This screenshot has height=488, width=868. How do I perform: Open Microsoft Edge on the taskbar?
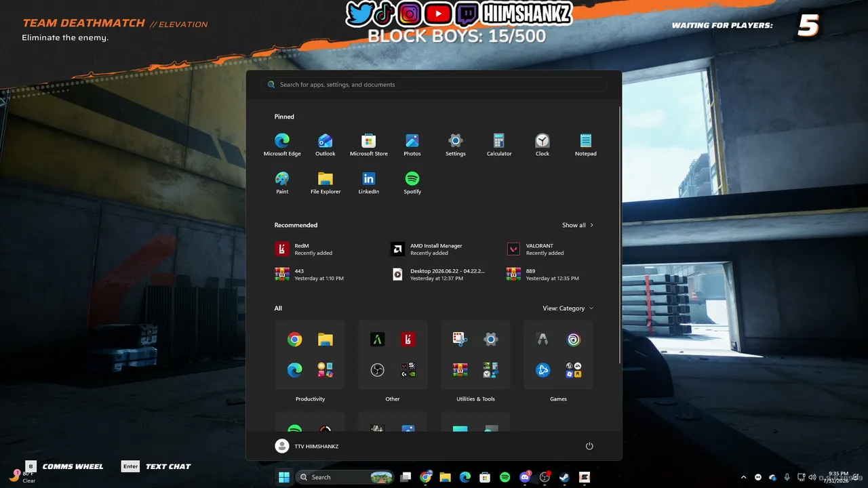(x=465, y=477)
